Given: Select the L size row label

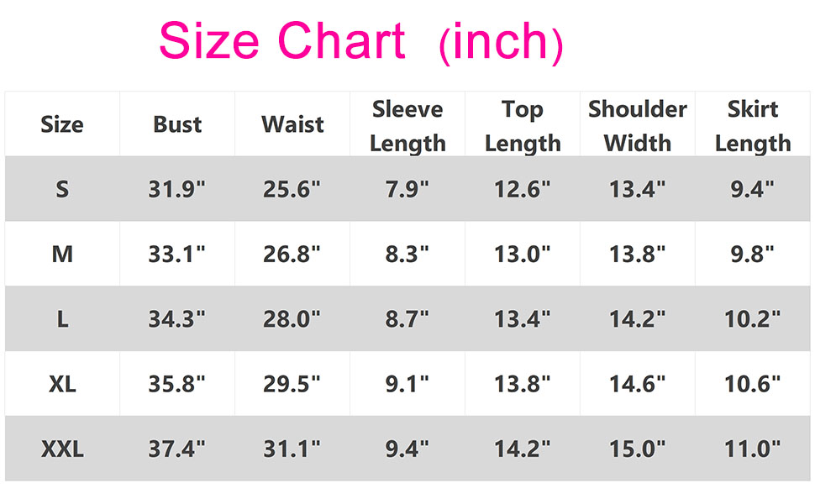Looking at the screenshot, I should 62,319.
